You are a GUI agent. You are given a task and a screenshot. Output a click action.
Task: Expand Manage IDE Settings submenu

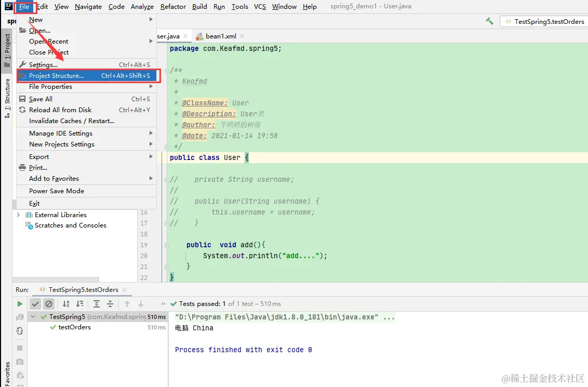click(86, 134)
